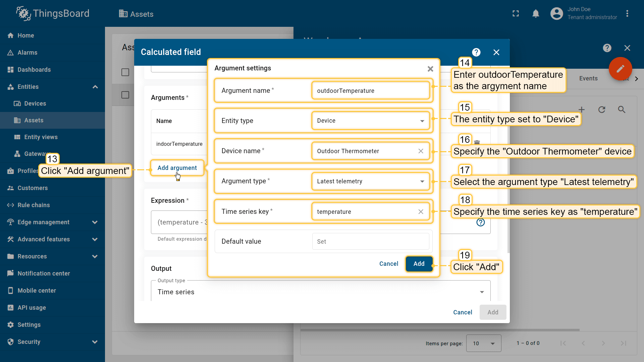Open Rule chains in sidebar
This screenshot has height=362, width=644.
click(x=34, y=205)
